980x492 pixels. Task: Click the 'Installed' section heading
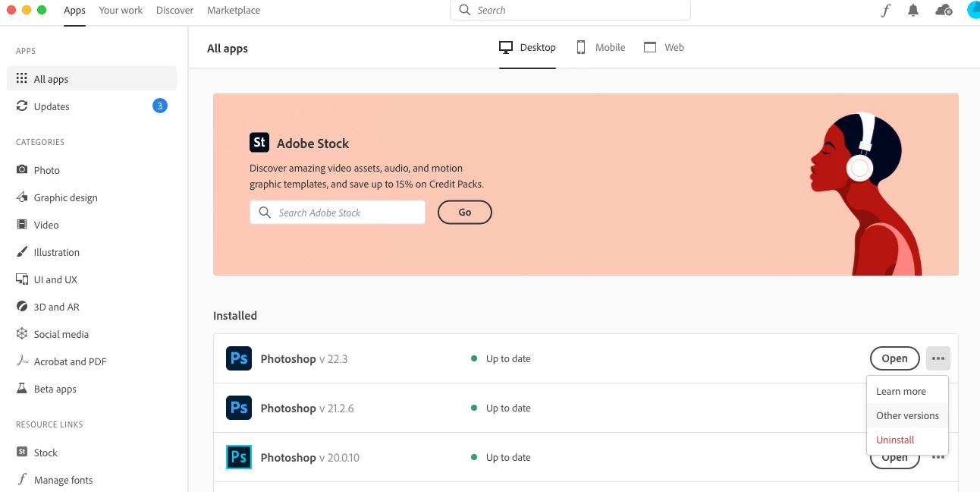point(235,315)
